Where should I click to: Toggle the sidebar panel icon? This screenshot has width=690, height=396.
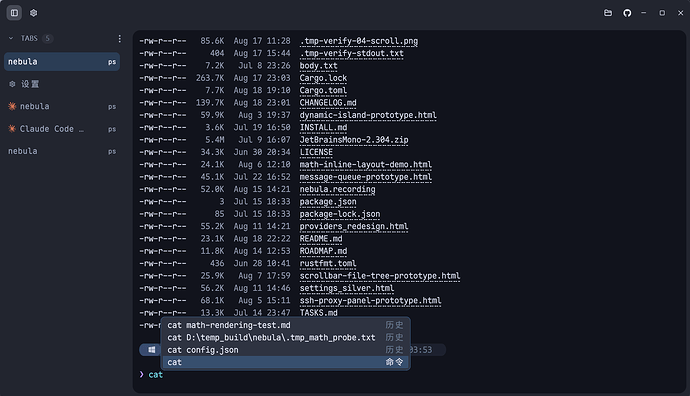point(14,13)
